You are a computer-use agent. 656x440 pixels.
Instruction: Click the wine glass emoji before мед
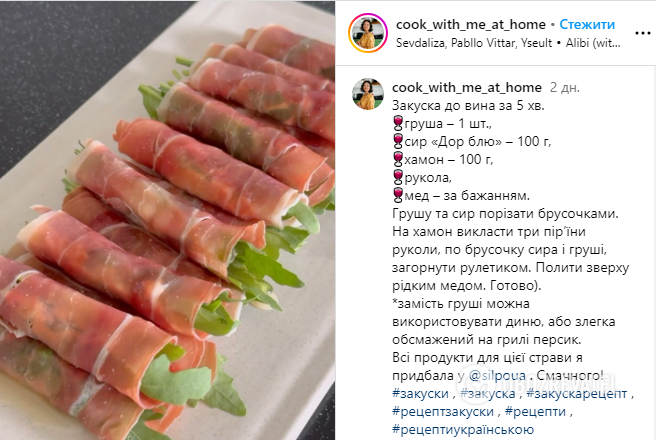pos(398,195)
